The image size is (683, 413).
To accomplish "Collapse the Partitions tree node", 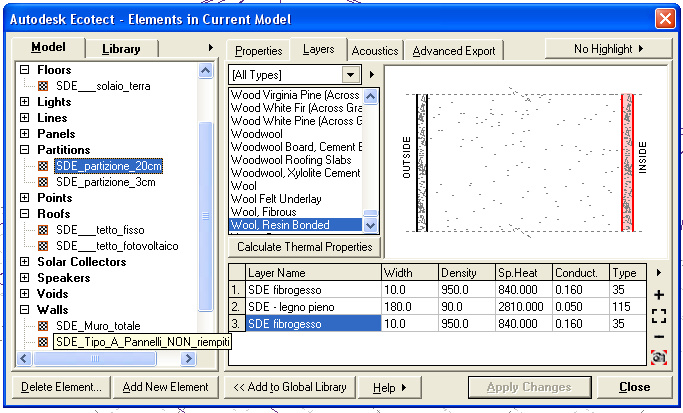I will click(x=25, y=149).
